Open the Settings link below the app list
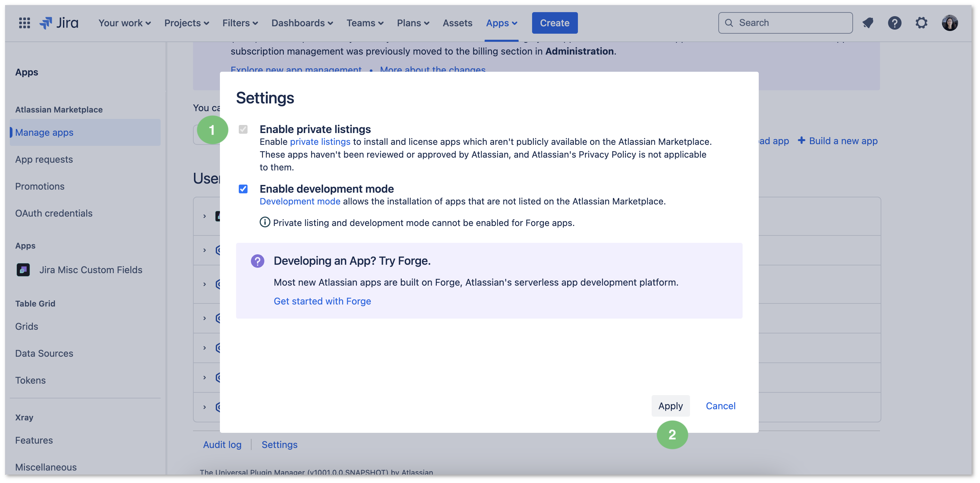This screenshot has height=483, width=980. coord(280,445)
